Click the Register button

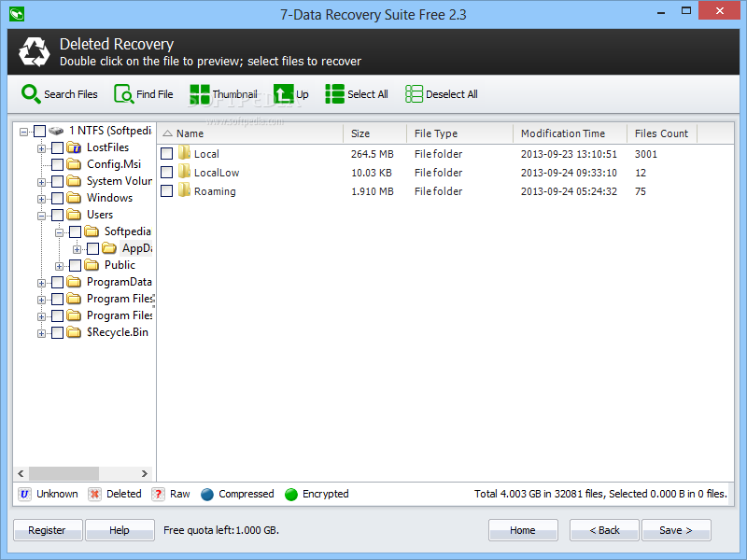coord(48,530)
